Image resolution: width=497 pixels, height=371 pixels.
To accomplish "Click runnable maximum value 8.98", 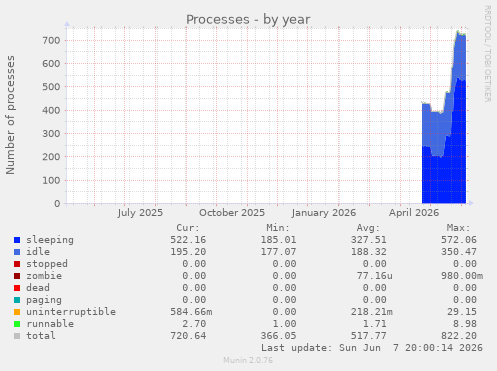I will (465, 324).
